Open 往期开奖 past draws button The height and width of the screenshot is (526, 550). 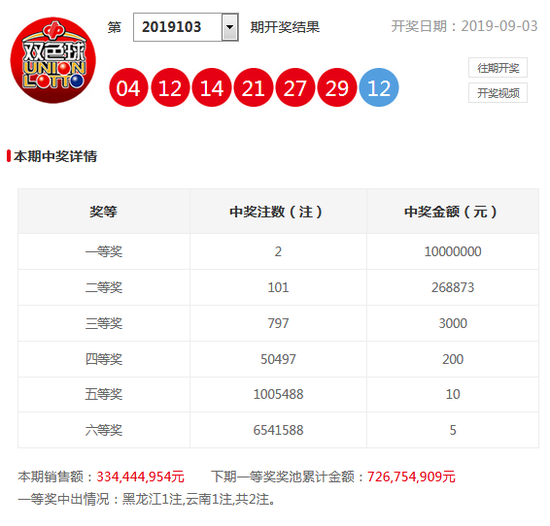(x=498, y=68)
